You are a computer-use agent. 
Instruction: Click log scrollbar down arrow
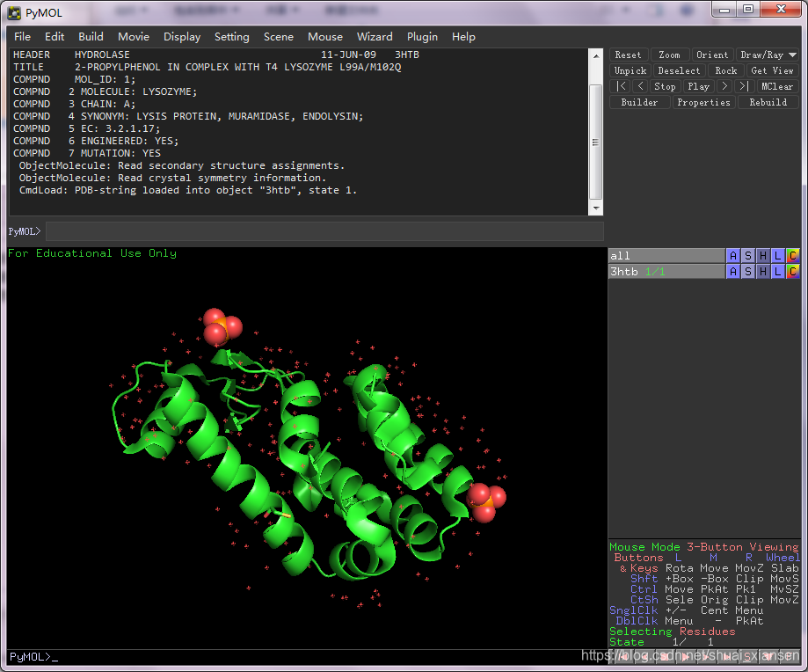point(596,208)
